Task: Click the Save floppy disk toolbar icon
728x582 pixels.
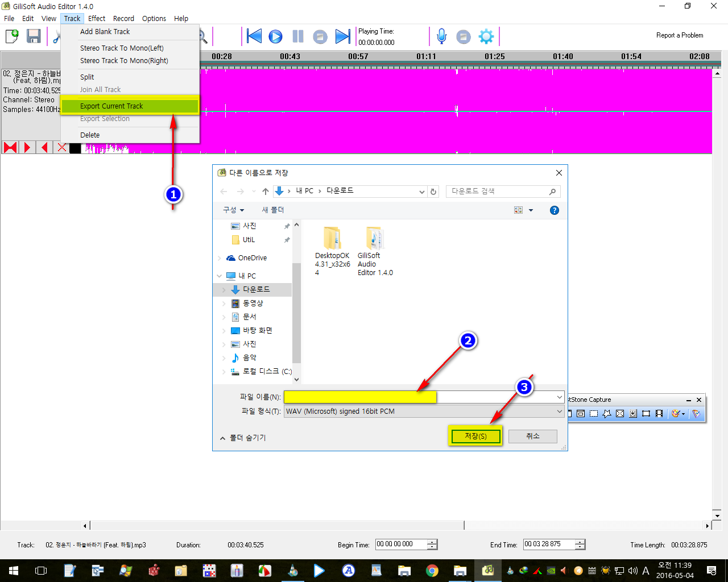Action: [34, 36]
